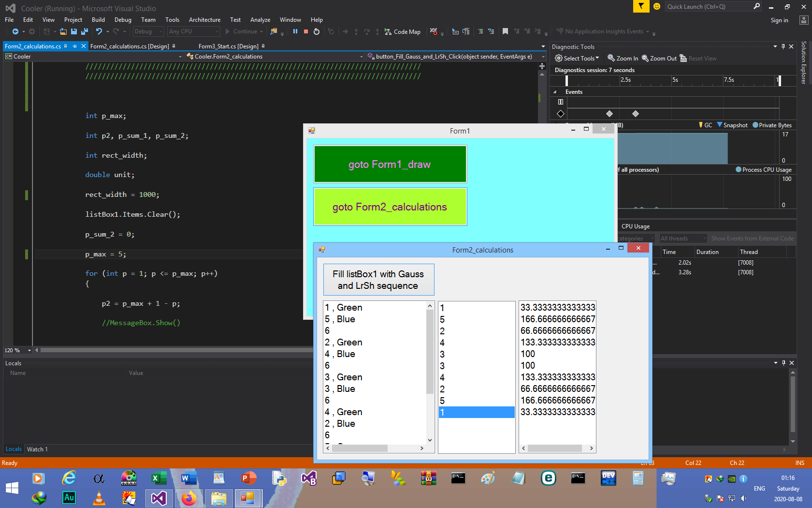812x508 pixels.
Task: Open Firefox from the taskbar
Action: point(188,498)
